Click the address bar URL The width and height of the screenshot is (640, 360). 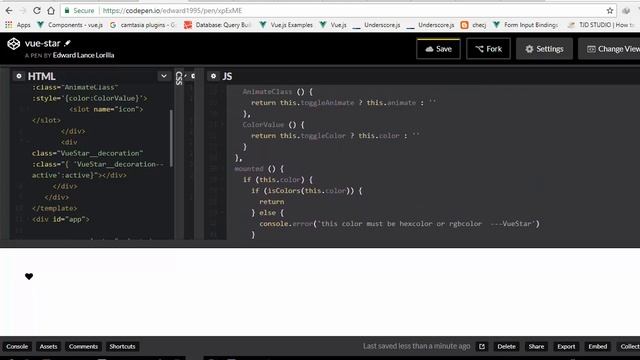[x=172, y=11]
